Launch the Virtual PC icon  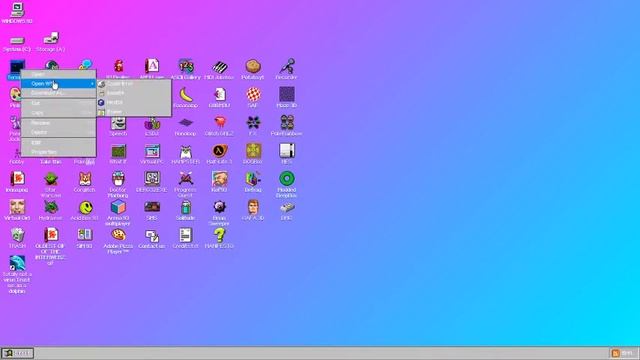click(152, 154)
